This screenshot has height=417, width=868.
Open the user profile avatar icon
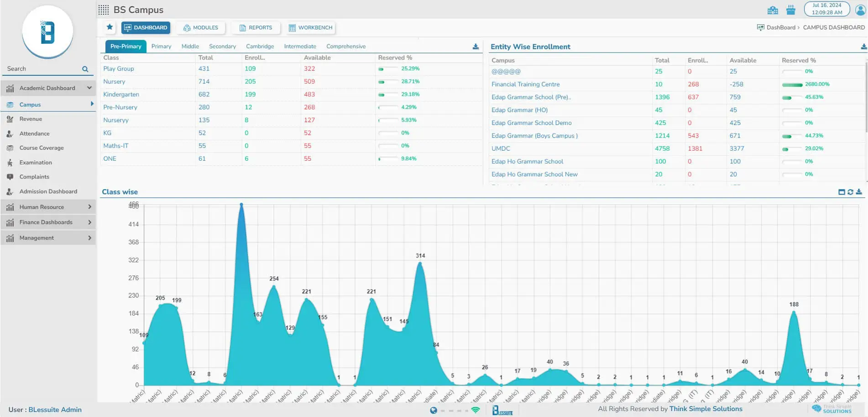click(x=860, y=10)
